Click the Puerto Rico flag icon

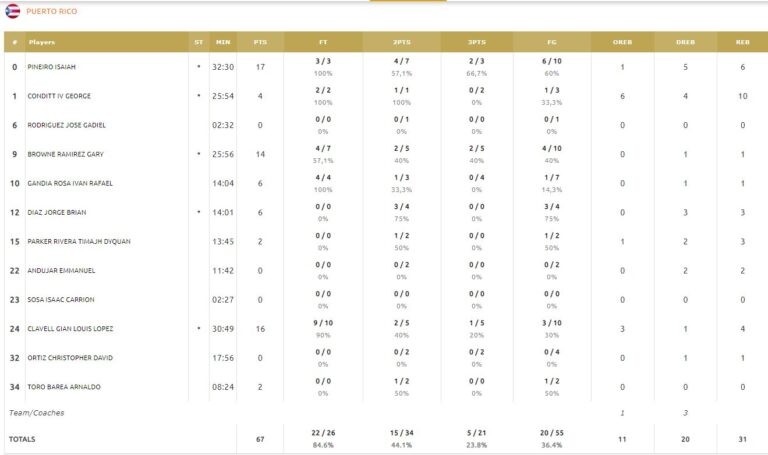point(13,11)
